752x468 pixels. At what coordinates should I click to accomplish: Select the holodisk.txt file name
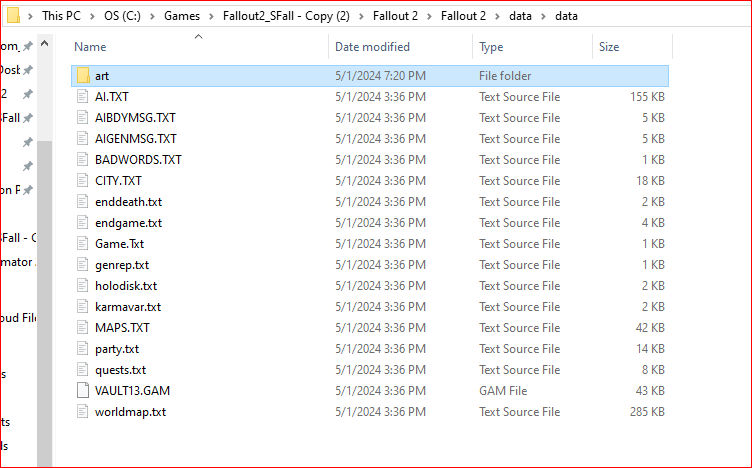click(x=126, y=286)
